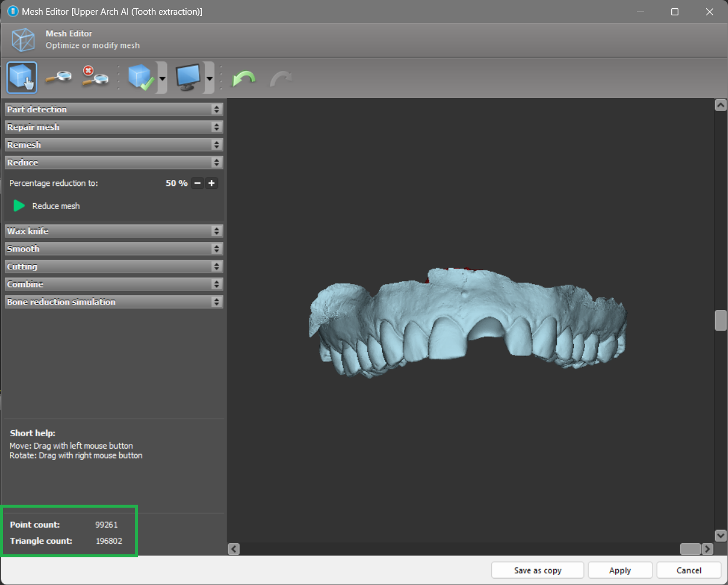Click the magnifier zoom view icon
This screenshot has width=728, height=585.
click(x=59, y=77)
